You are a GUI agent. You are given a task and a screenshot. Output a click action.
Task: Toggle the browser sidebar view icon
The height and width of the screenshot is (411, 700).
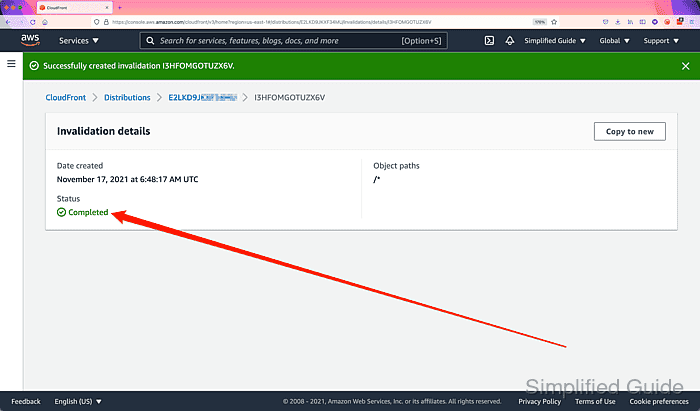pyautogui.click(x=642, y=22)
